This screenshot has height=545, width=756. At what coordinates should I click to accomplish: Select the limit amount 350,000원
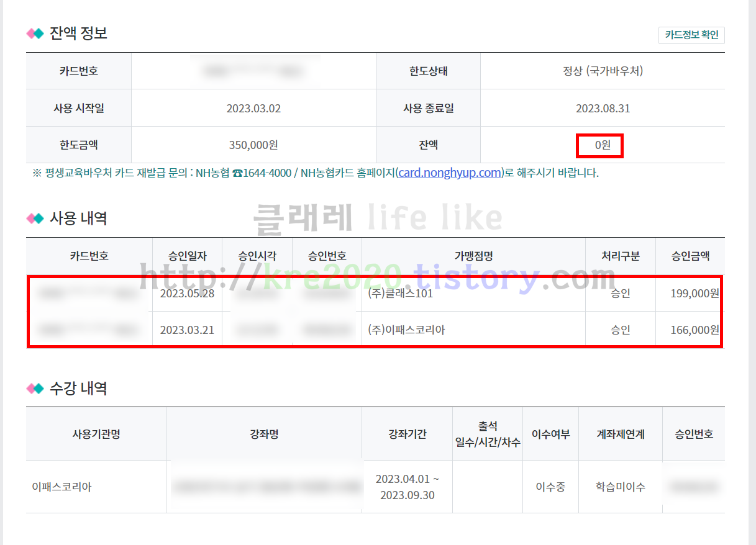253,145
